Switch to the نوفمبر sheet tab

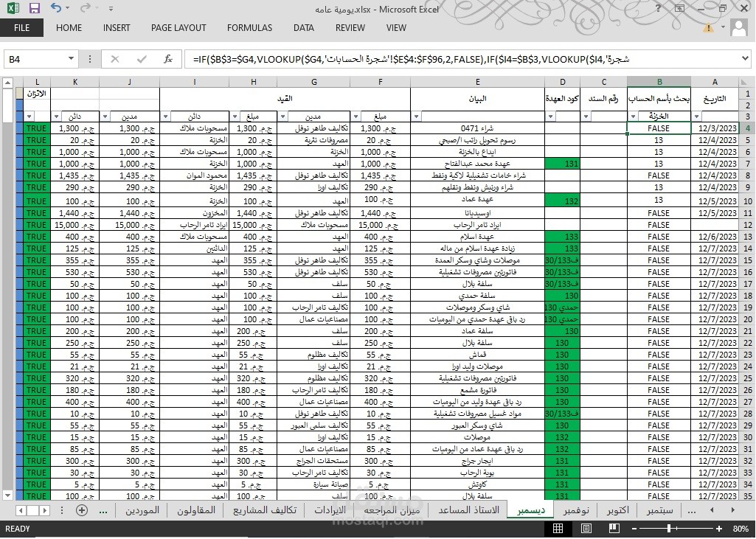pos(576,510)
